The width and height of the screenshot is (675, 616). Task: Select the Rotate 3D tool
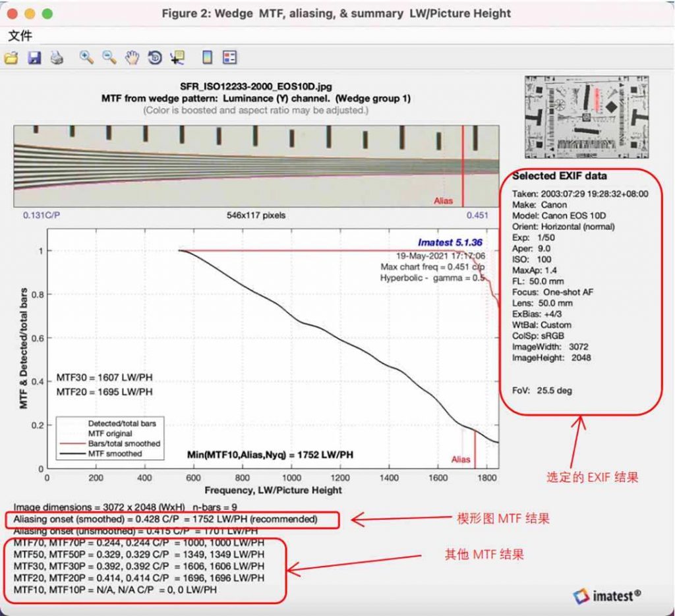[x=155, y=57]
